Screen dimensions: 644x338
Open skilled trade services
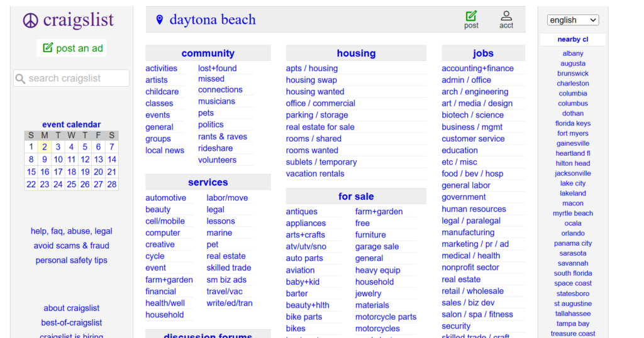(229, 268)
